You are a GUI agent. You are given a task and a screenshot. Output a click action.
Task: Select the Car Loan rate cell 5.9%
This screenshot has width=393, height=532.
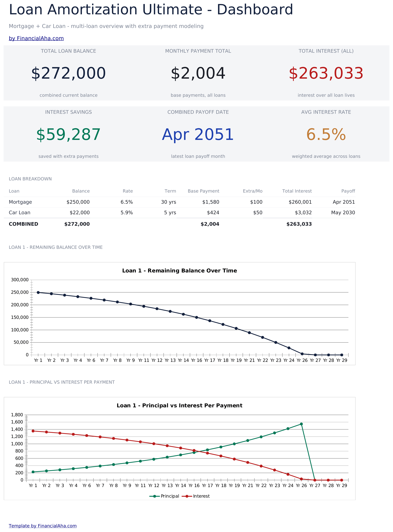pos(127,213)
